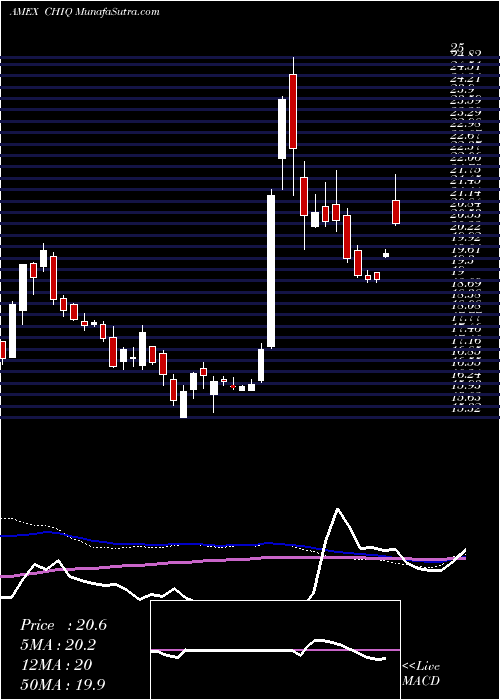Click the '15.32' bottom price axis label
500x700 pixels.
coord(465,409)
